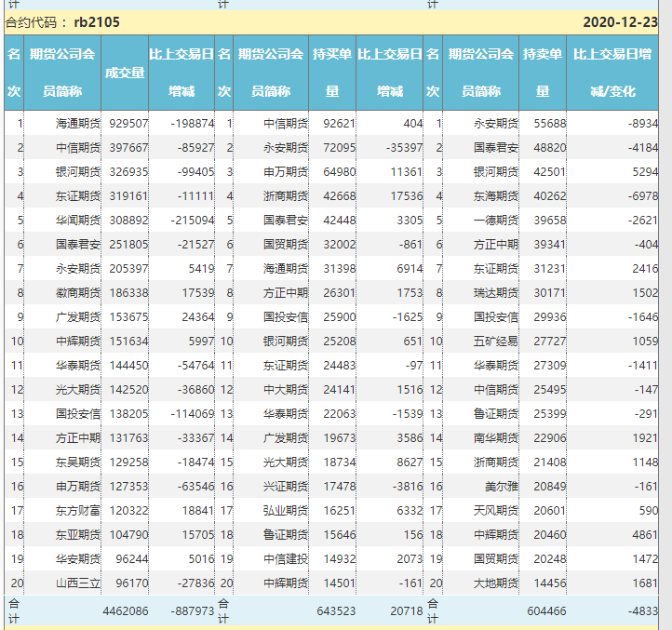Select 弘业期货 company name
The height and width of the screenshot is (630, 672).
pos(286,511)
